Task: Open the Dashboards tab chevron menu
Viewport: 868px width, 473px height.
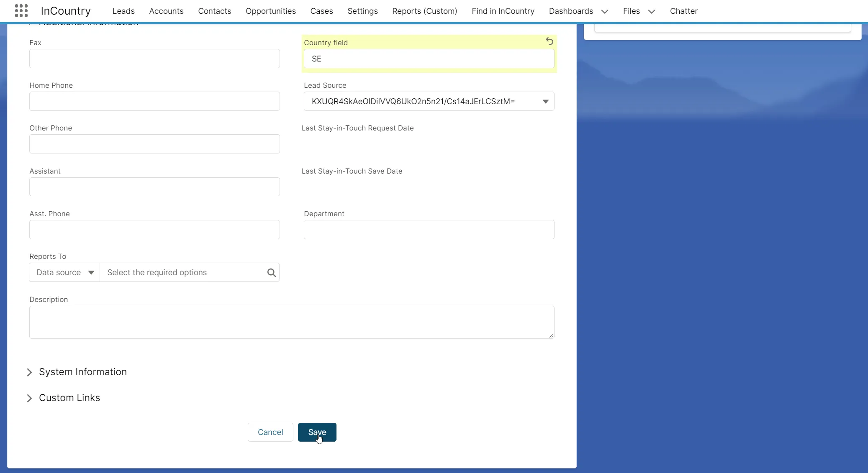Action: 605,11
